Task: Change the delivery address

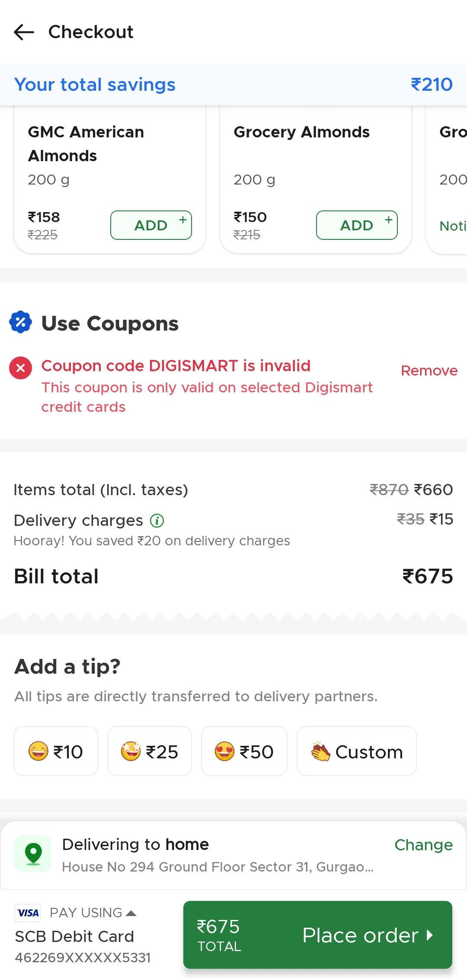Action: point(423,845)
